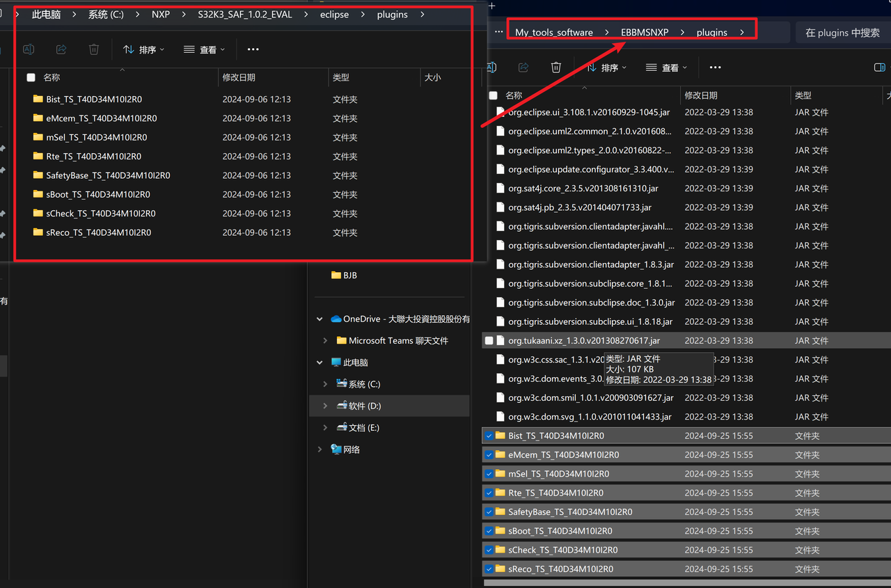Tick select-all checkbox in EBBMSNXP window header
Viewport: 891px width, 588px height.
(x=493, y=95)
